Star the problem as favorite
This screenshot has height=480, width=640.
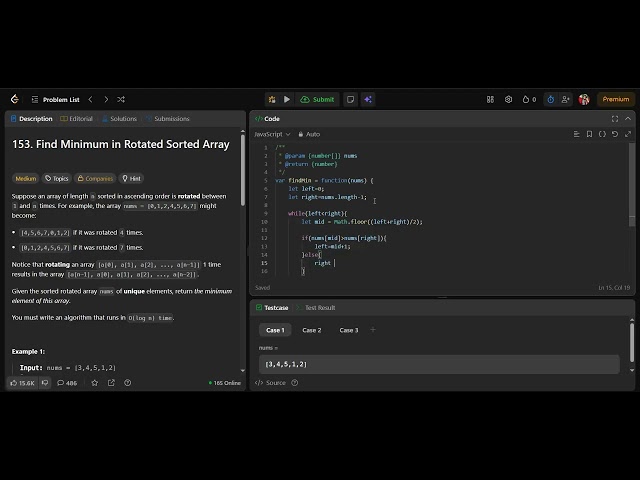point(95,383)
